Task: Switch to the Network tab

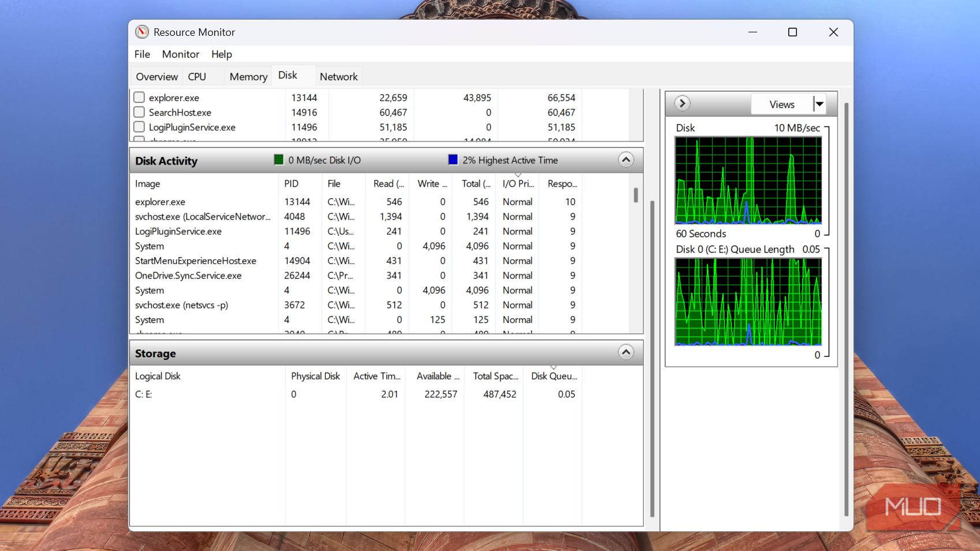Action: coord(339,76)
